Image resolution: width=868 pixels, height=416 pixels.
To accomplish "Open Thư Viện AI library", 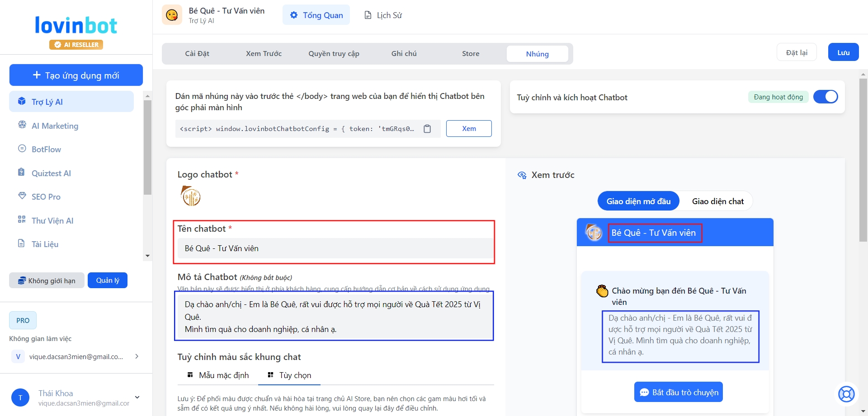I will [x=52, y=220].
